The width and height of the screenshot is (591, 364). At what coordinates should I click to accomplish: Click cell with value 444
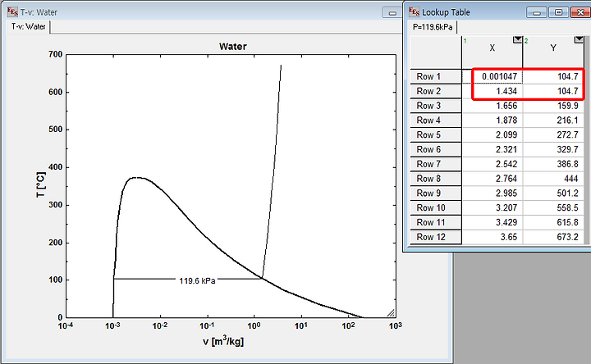coord(553,179)
